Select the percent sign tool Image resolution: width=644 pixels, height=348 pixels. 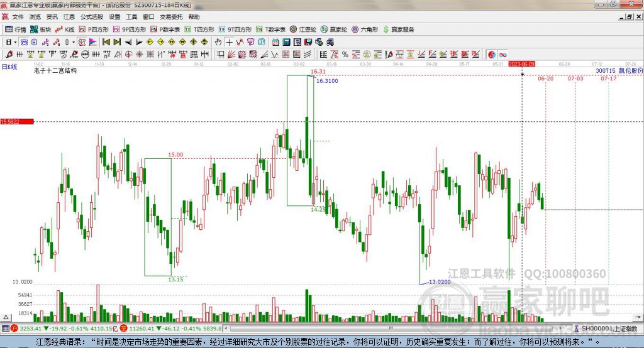[345, 54]
